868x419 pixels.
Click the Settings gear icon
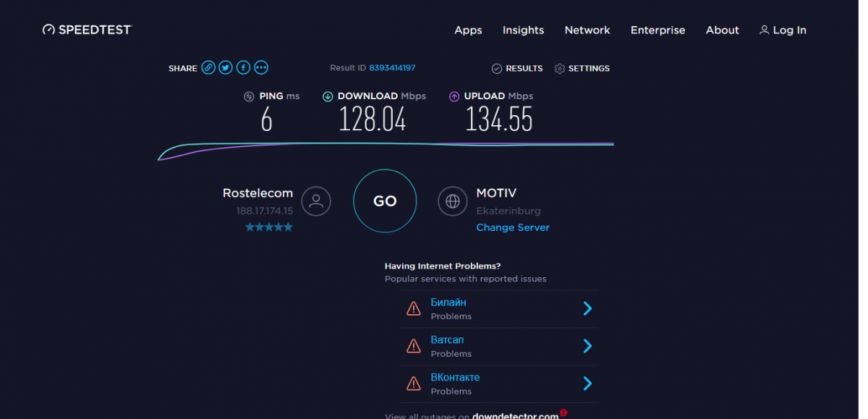tap(560, 69)
